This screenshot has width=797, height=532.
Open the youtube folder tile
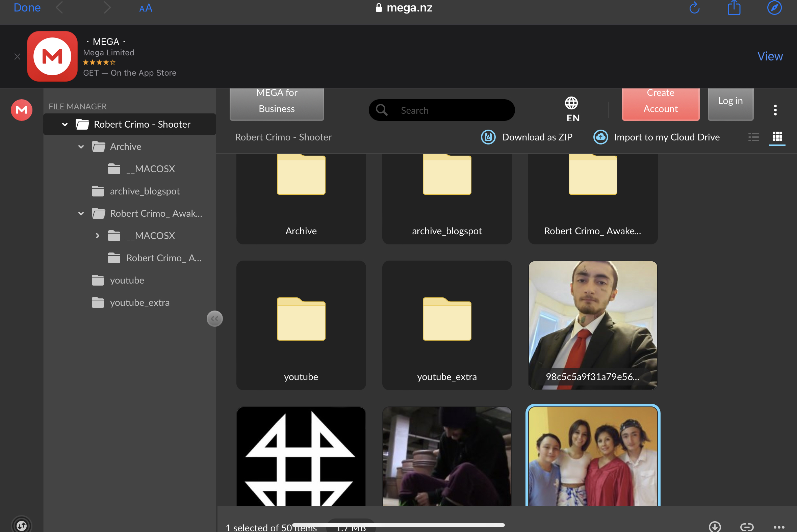click(301, 325)
